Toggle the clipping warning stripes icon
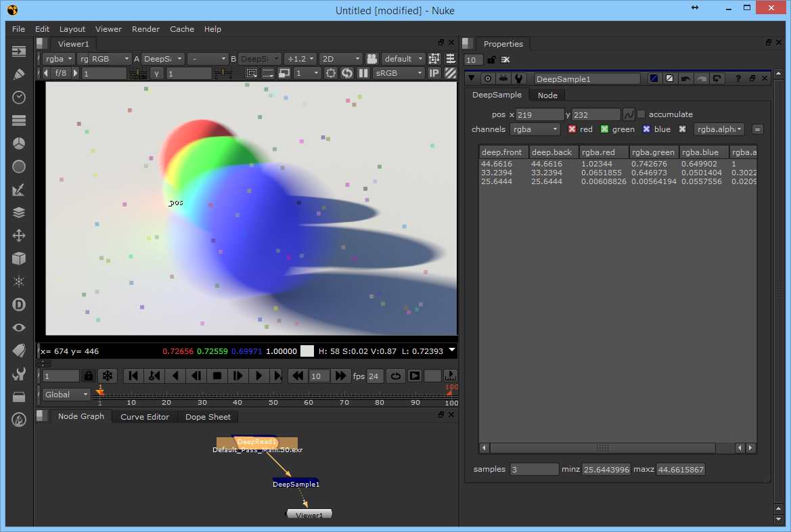 (x=450, y=73)
